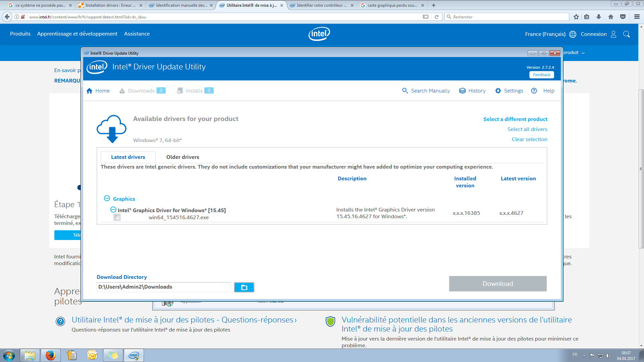
Task: Open the Installs section
Action: [x=195, y=91]
